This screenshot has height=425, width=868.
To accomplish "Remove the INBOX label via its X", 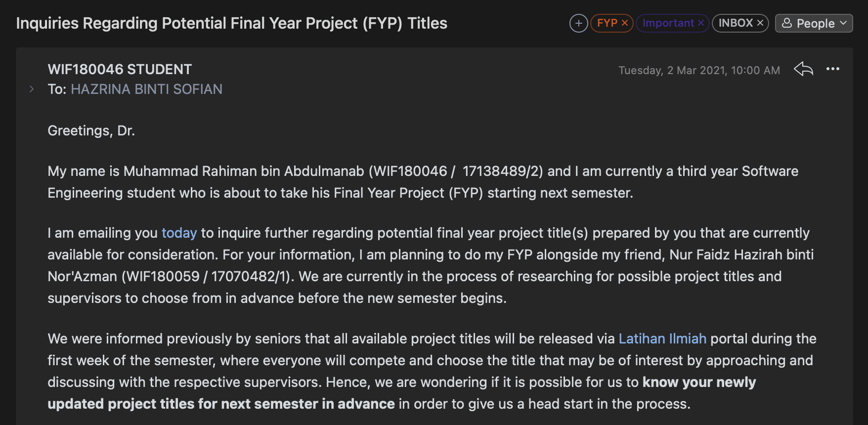I will [x=759, y=22].
